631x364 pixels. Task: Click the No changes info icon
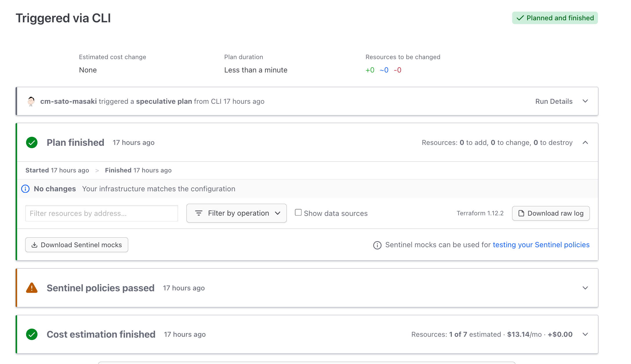click(26, 189)
